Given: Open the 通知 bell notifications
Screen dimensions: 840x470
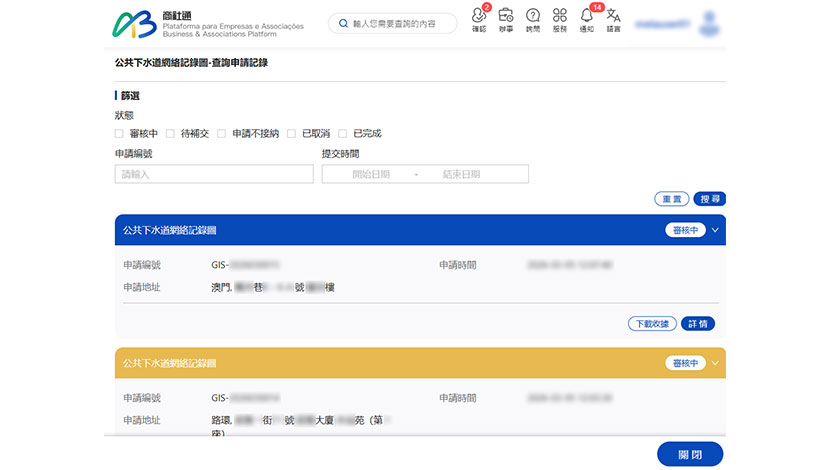Looking at the screenshot, I should coord(587,17).
